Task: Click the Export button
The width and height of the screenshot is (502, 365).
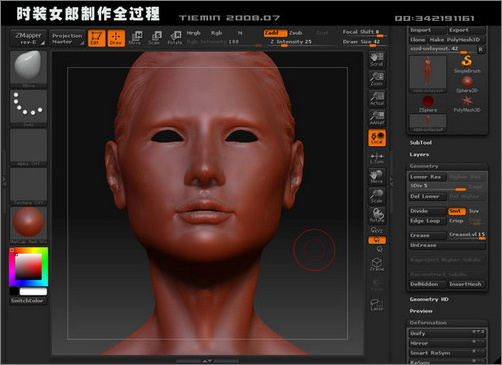Action: (466, 30)
